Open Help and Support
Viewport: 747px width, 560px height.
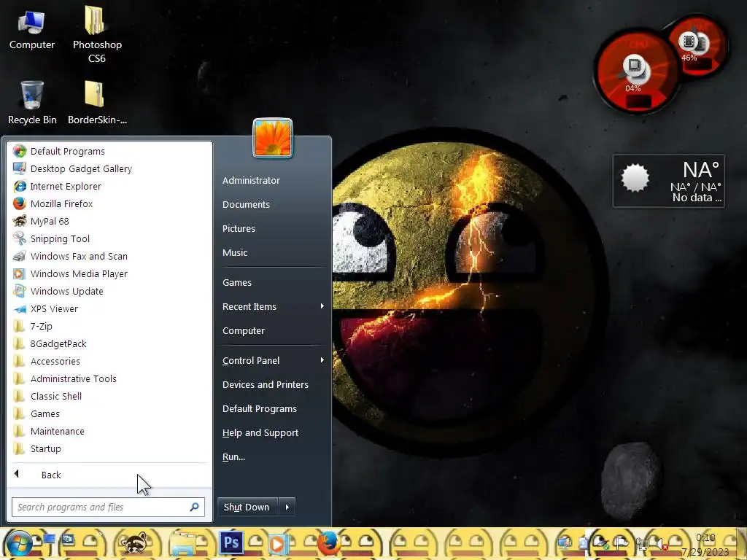pyautogui.click(x=272, y=433)
